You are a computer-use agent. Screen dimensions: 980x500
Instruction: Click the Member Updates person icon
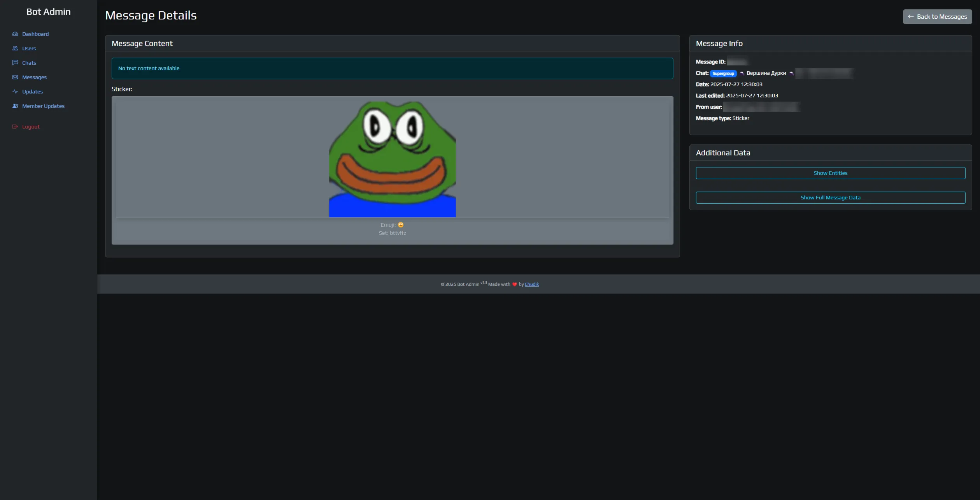15,106
